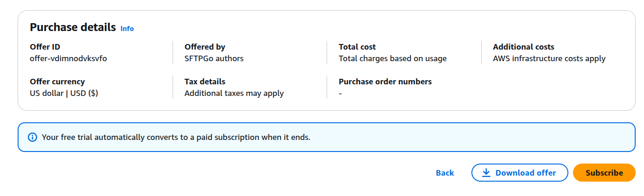Click the Info link beside Purchase details
This screenshot has width=644, height=196.
tap(127, 28)
